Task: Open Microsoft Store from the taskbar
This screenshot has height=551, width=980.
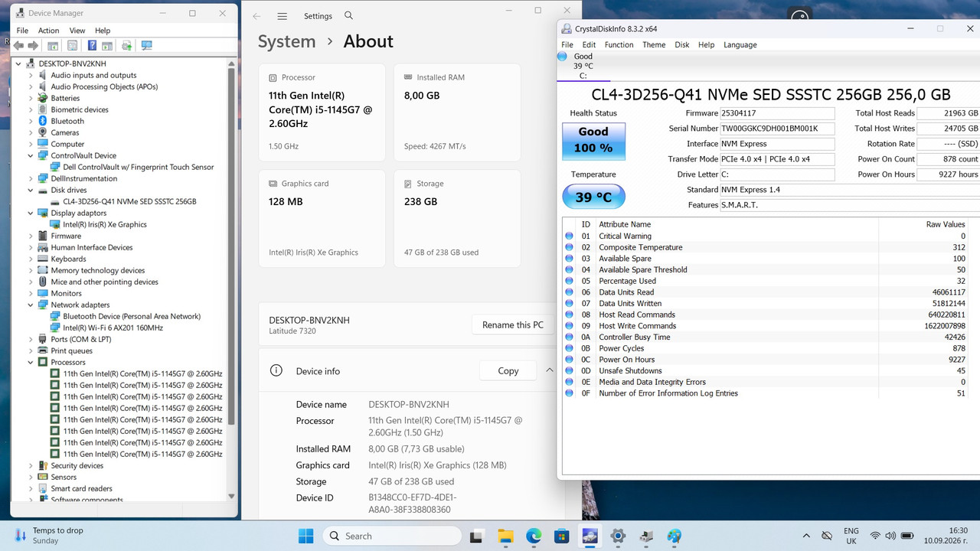Action: 561,536
